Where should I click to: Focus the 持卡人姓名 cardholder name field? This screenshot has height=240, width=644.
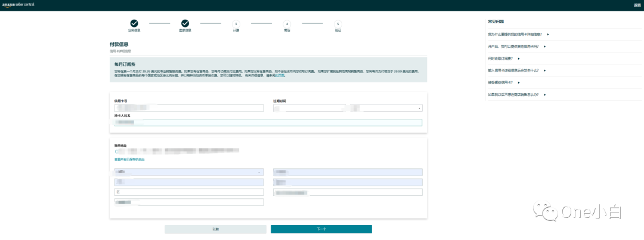[x=268, y=122]
